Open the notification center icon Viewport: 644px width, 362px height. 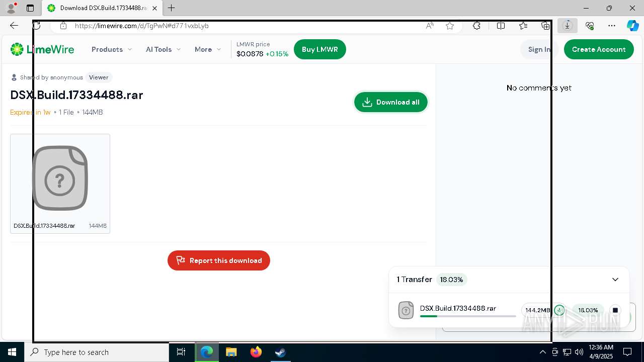[627, 352]
